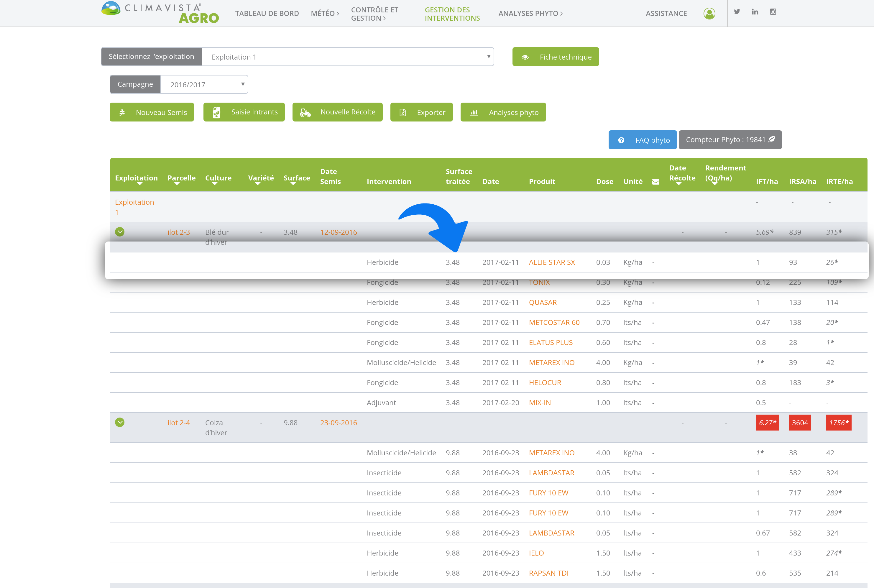Collapse the ilot 2-3 parcel row
This screenshot has width=874, height=588.
(x=120, y=232)
